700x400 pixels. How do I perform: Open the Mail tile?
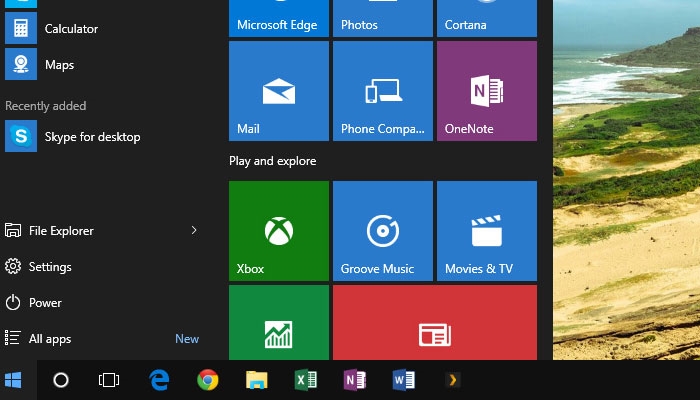click(279, 91)
